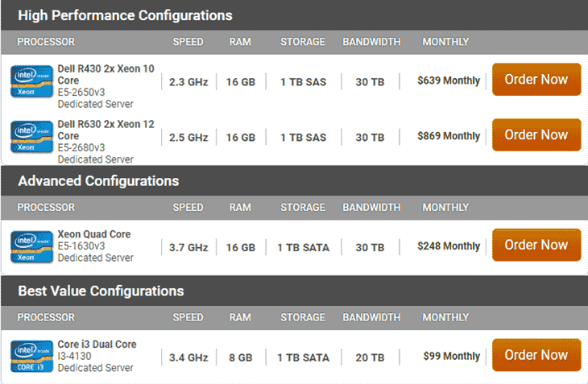Select the Xeon Quad Core processor name
The image size is (588, 384).
coord(93,234)
